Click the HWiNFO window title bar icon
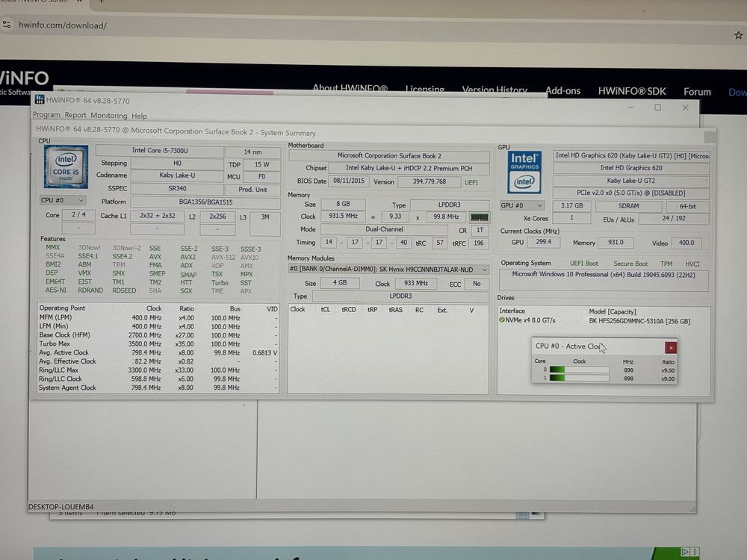Screen dimensions: 747x560 40,99
